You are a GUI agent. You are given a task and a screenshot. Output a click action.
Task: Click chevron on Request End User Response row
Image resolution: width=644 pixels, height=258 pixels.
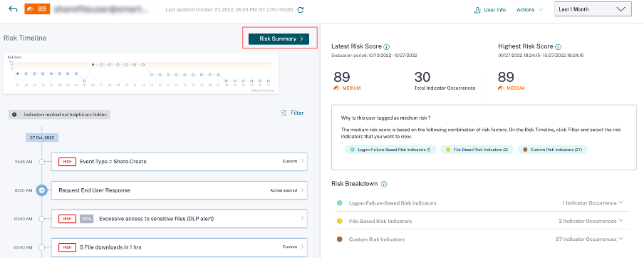(302, 190)
